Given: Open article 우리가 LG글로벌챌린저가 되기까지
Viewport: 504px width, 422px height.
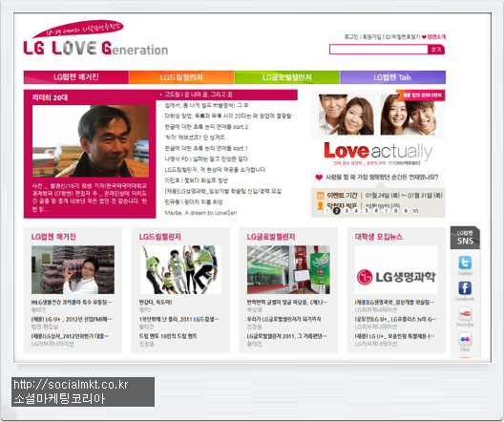Looking at the screenshot, I should (x=283, y=319).
